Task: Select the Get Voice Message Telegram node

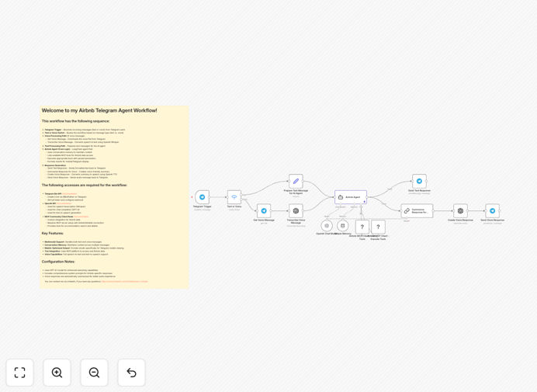Action: click(264, 210)
